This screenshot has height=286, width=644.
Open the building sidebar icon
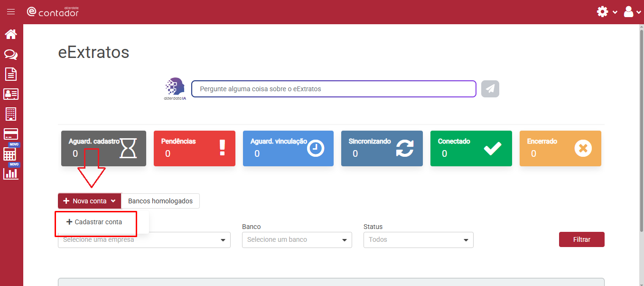11,114
